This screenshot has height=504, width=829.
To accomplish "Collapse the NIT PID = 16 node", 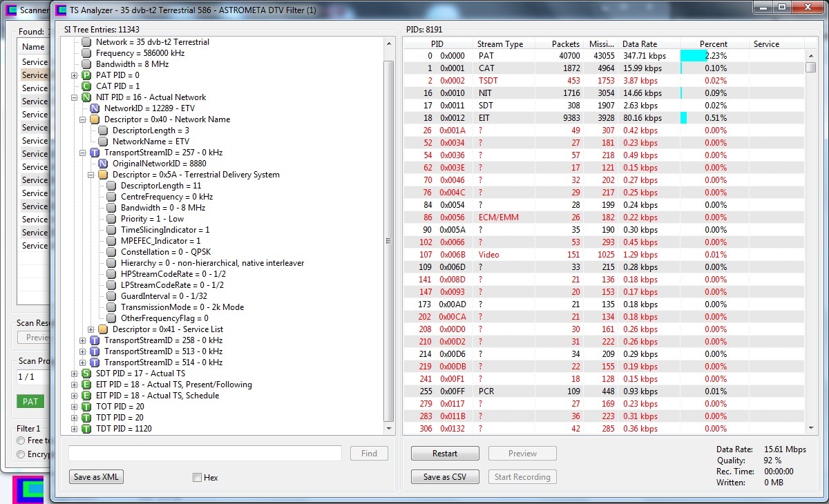I will pos(75,97).
